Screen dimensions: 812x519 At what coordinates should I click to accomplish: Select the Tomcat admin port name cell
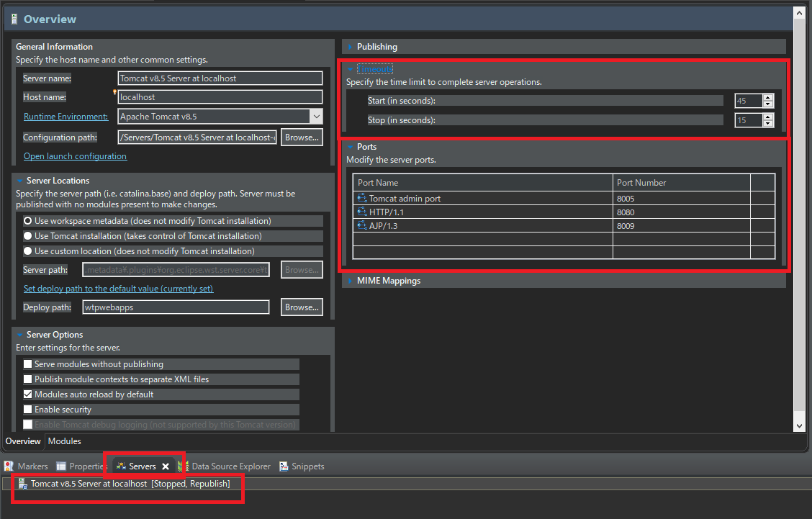[482, 199]
